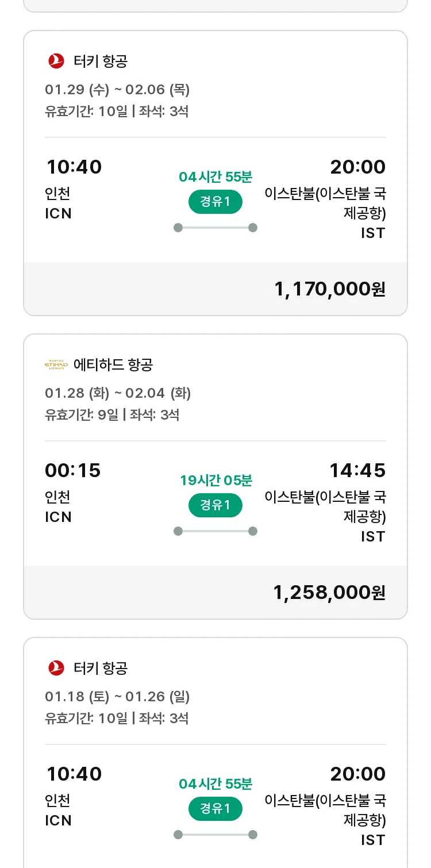Tap the route line under the Etihad 경유1 badge
431x868 pixels.
[x=215, y=531]
